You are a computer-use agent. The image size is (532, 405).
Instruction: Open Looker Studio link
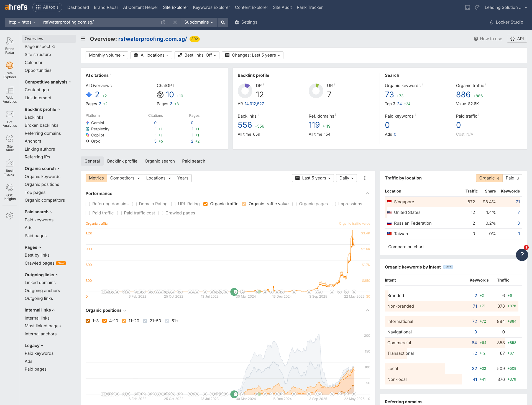tap(506, 22)
